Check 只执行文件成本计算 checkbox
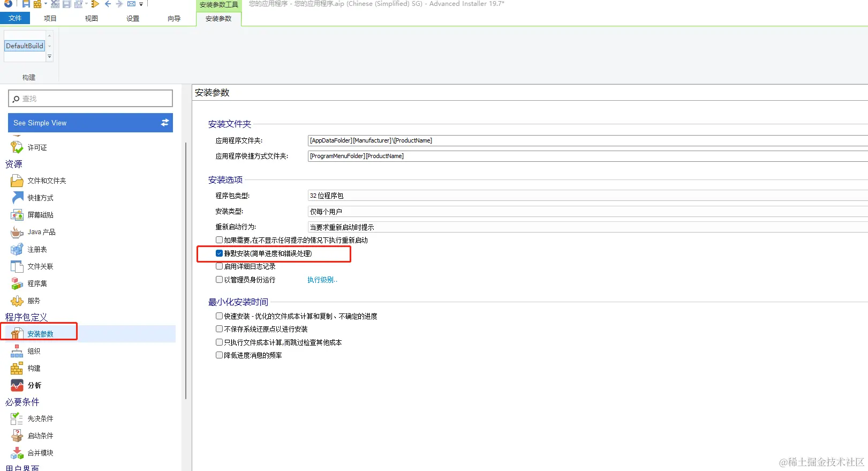 [x=219, y=342]
